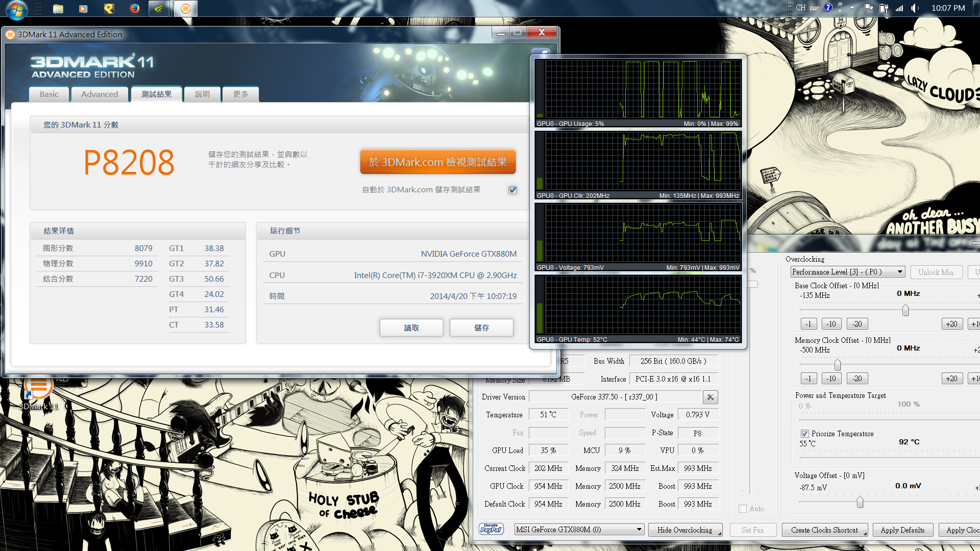980x551 pixels.
Task: Click memory clock -10 step button
Action: (831, 379)
